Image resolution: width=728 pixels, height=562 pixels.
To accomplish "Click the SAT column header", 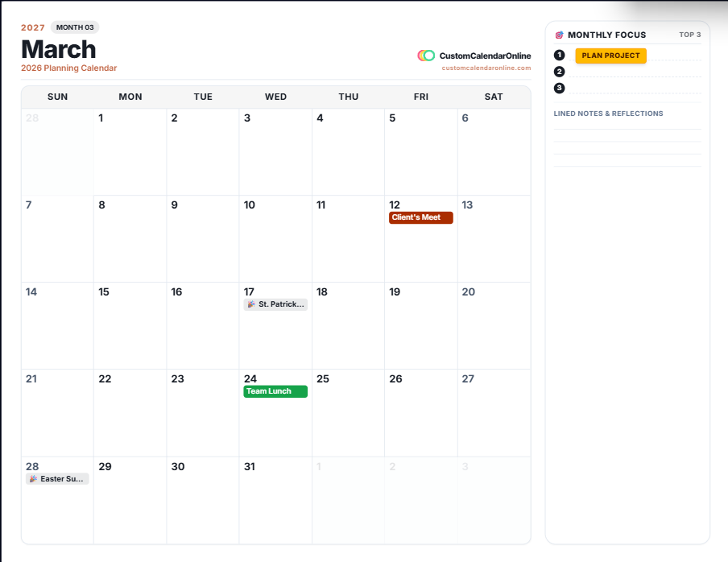I will click(494, 97).
